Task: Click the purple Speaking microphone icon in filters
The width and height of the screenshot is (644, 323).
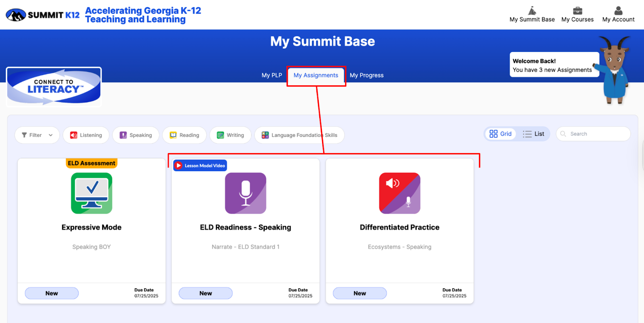Action: click(x=123, y=135)
